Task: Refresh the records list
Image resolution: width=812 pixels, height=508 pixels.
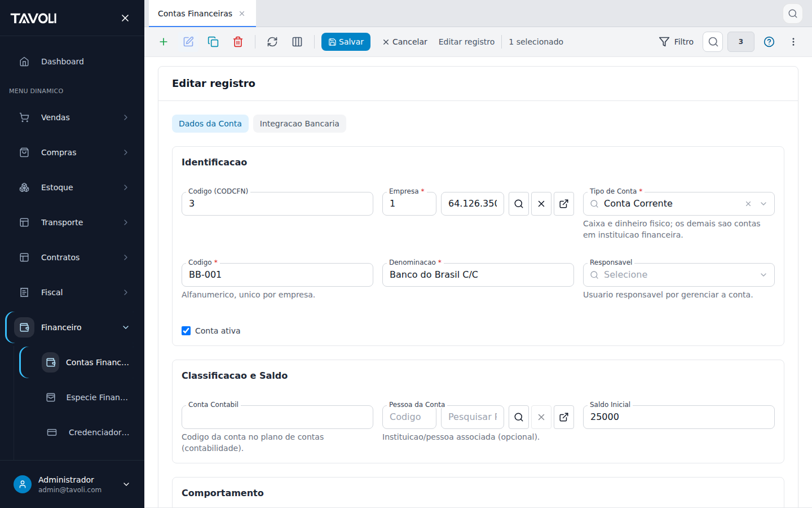Action: [x=272, y=42]
